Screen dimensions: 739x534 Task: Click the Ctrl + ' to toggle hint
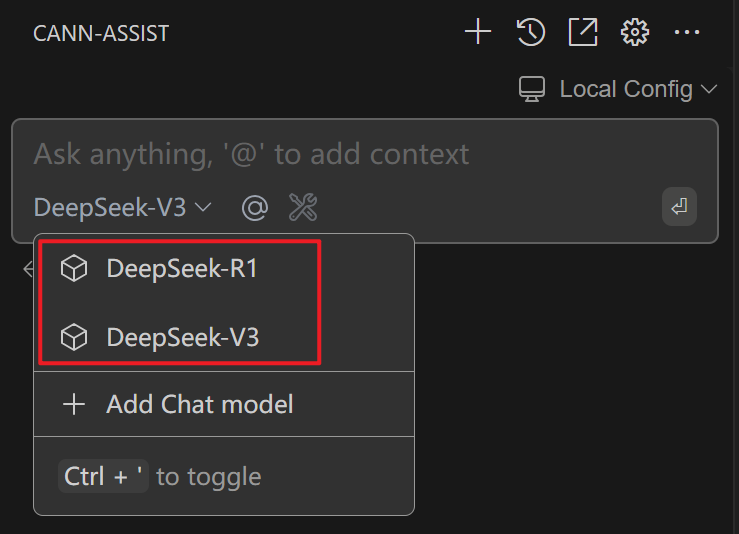point(160,476)
